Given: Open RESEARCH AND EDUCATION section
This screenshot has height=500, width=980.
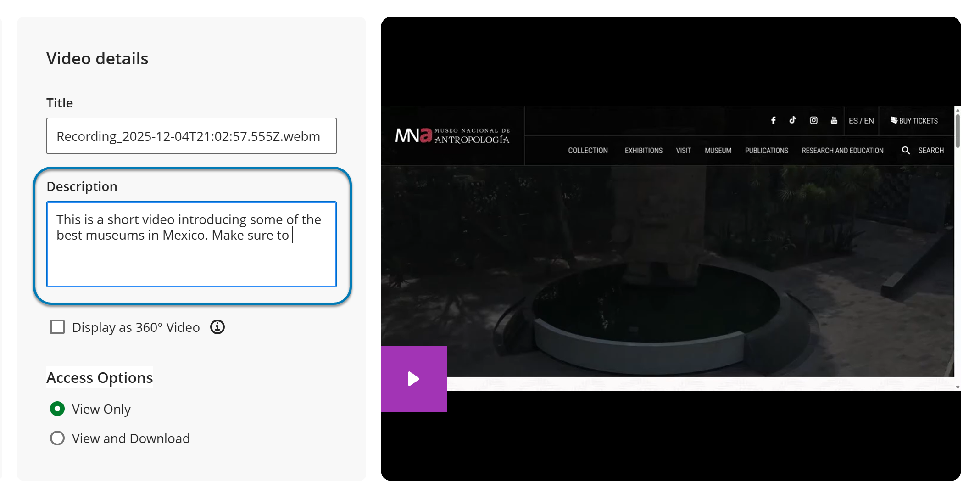Looking at the screenshot, I should tap(842, 150).
